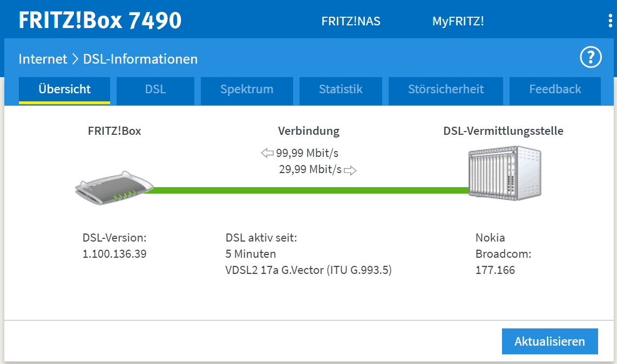Image resolution: width=617 pixels, height=364 pixels.
Task: Select the Störsicherheit tab
Action: tap(446, 90)
